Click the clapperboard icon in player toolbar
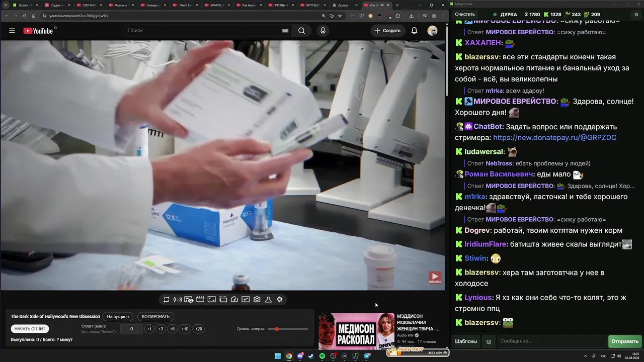This screenshot has height=362, width=644. [x=200, y=300]
